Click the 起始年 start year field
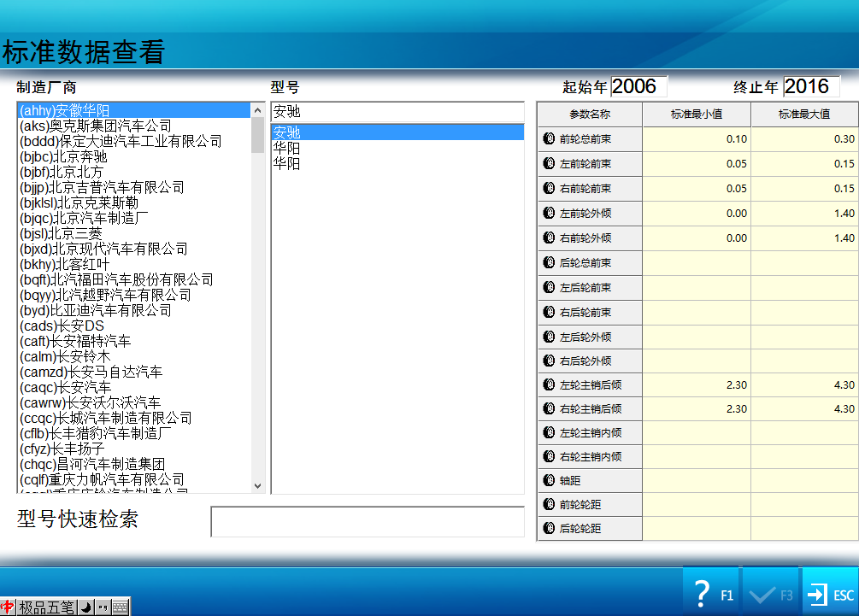 coord(638,86)
